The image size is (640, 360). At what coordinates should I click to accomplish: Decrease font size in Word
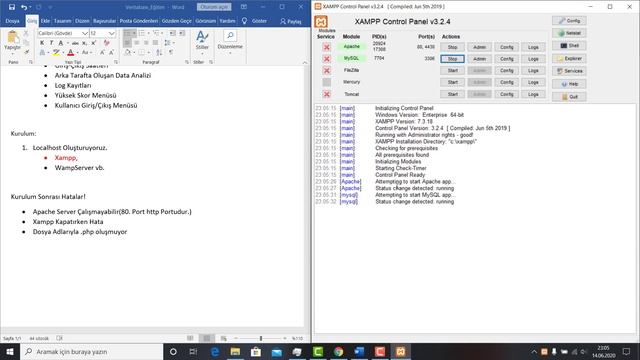(111, 53)
